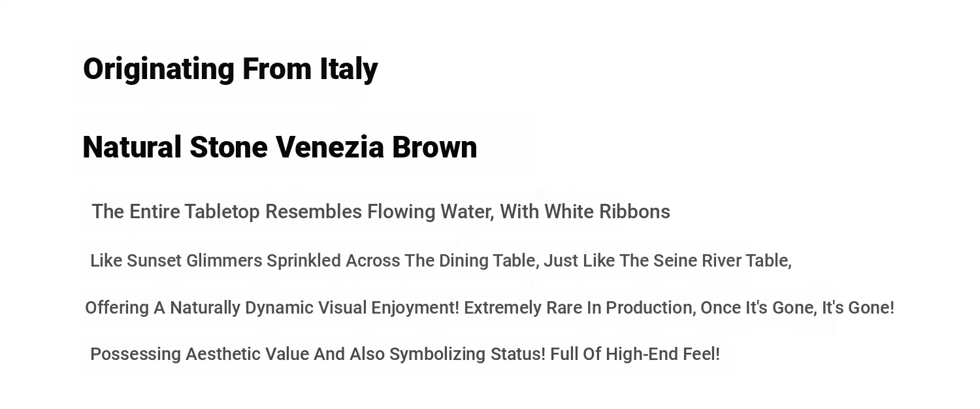
Task: Click the 'Natural Stone Venezia Brown' heading
Action: pyautogui.click(x=280, y=147)
